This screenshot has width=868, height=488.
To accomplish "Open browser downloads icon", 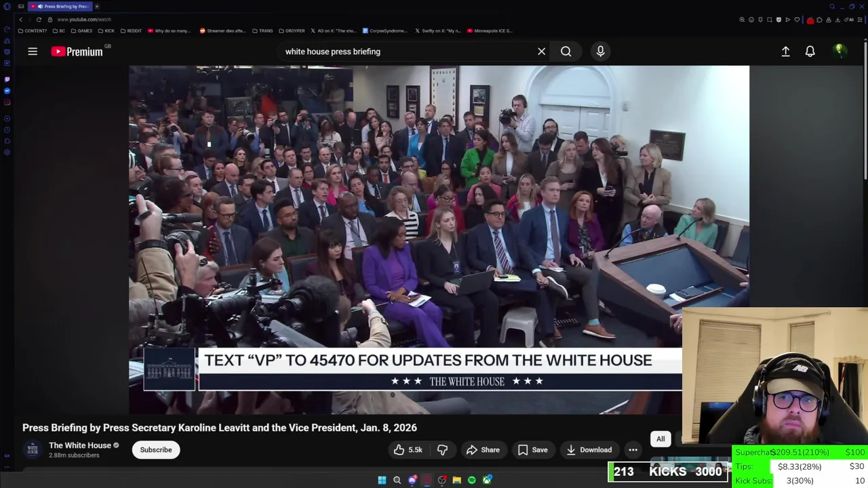I will pos(838,20).
